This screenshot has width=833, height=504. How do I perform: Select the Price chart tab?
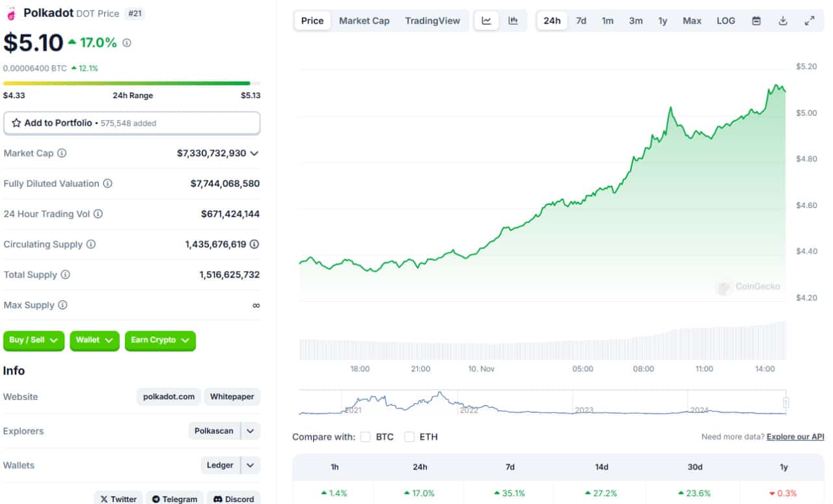tap(312, 21)
